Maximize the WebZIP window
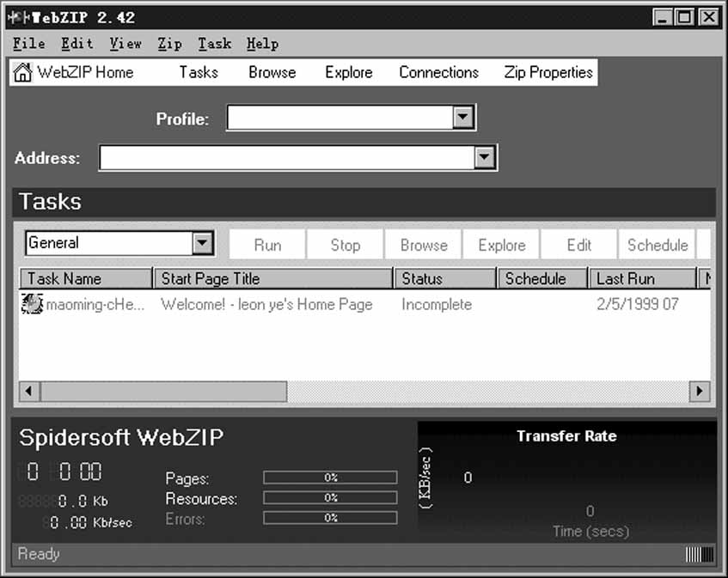This screenshot has width=728, height=578. pos(684,18)
